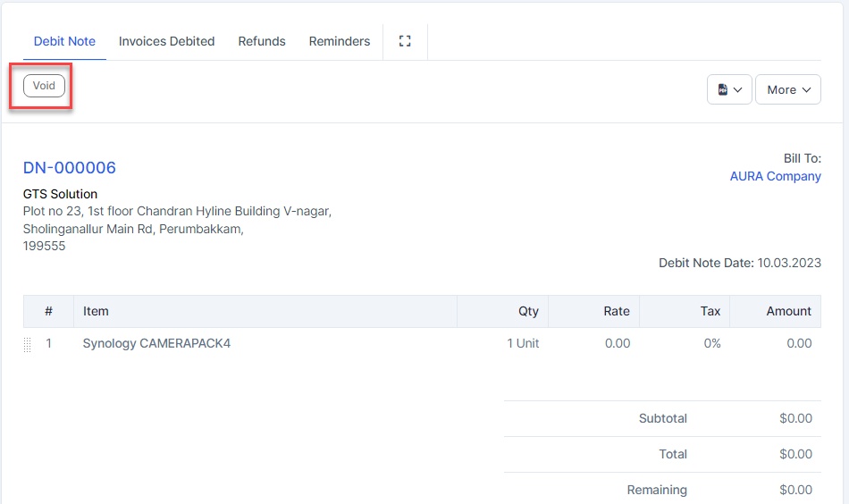The image size is (849, 504).
Task: Open the Reminders tab
Action: (340, 41)
